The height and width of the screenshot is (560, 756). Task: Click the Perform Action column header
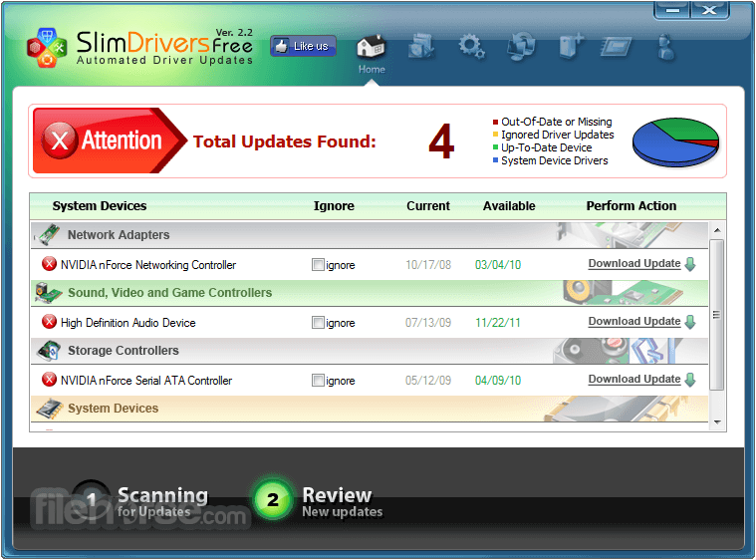click(x=631, y=206)
